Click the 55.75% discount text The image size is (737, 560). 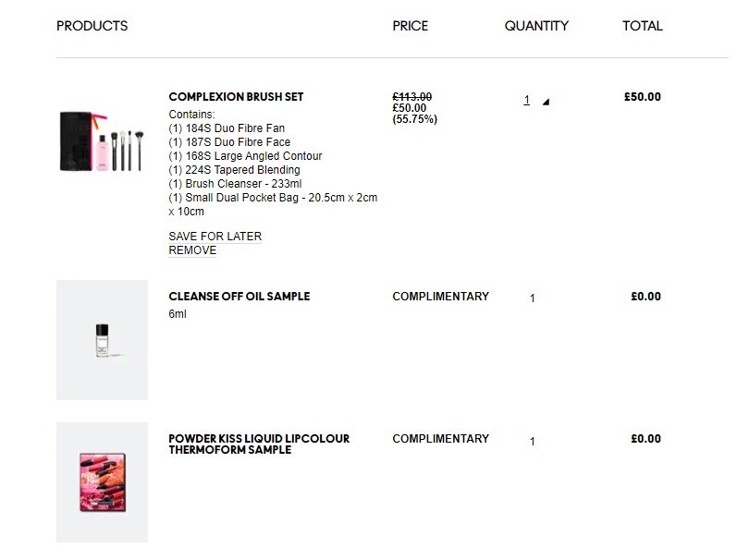(415, 119)
